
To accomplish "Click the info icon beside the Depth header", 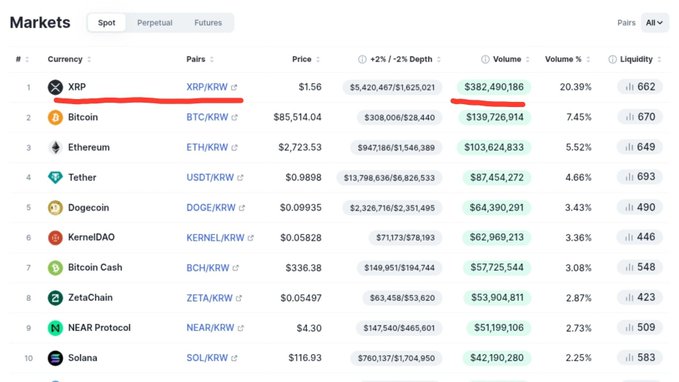I will tap(362, 59).
